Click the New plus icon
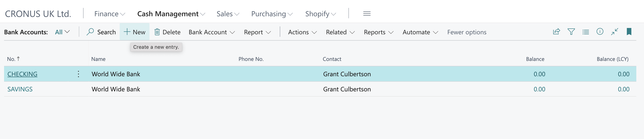Viewport: 644px width, 139px height. click(127, 32)
